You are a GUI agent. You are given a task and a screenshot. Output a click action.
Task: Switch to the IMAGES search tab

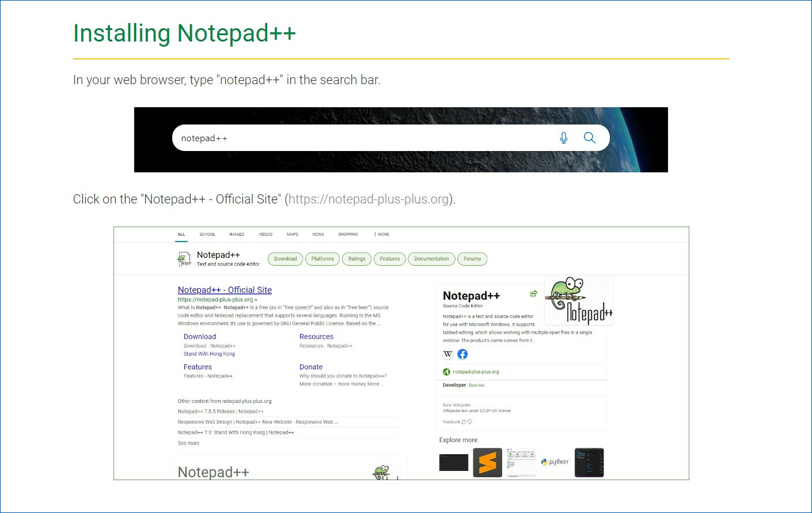click(x=237, y=235)
